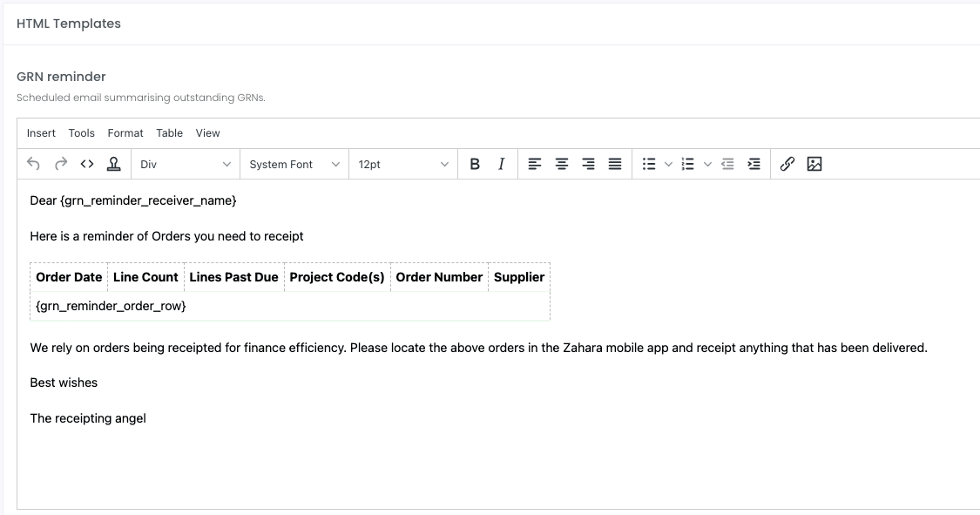Click the insert link icon
This screenshot has height=515, width=980.
pyautogui.click(x=787, y=164)
